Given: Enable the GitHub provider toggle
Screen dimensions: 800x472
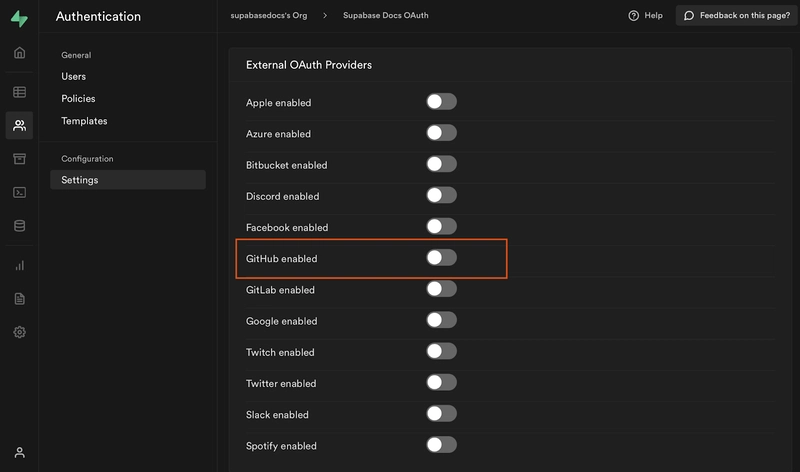Looking at the screenshot, I should pyautogui.click(x=441, y=258).
